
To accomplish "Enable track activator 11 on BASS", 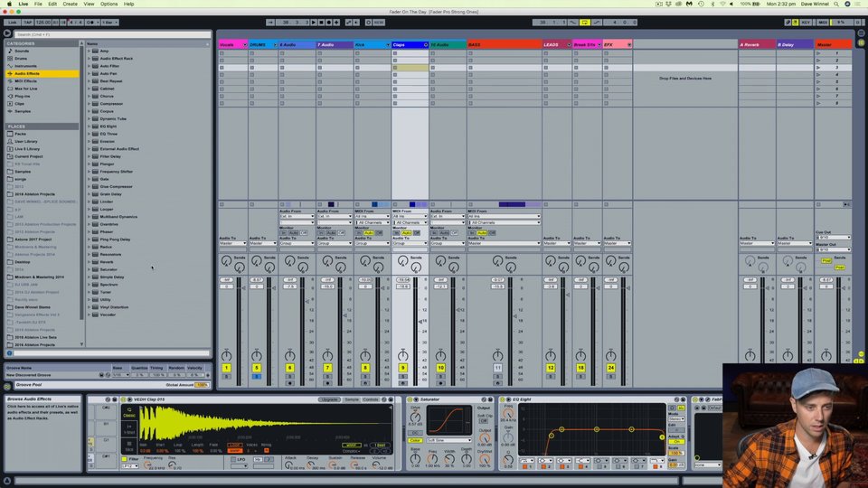I will pos(497,368).
